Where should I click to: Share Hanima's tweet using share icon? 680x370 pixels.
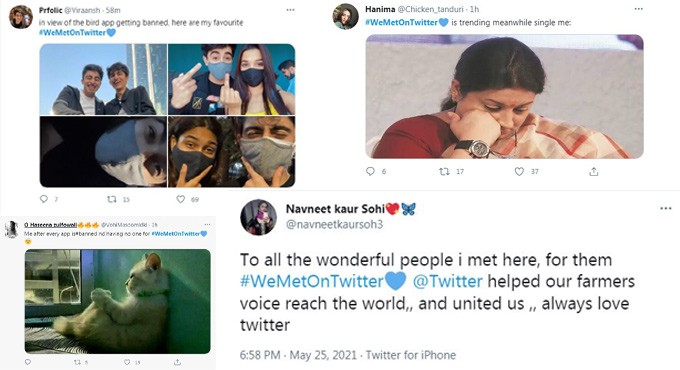pos(594,172)
